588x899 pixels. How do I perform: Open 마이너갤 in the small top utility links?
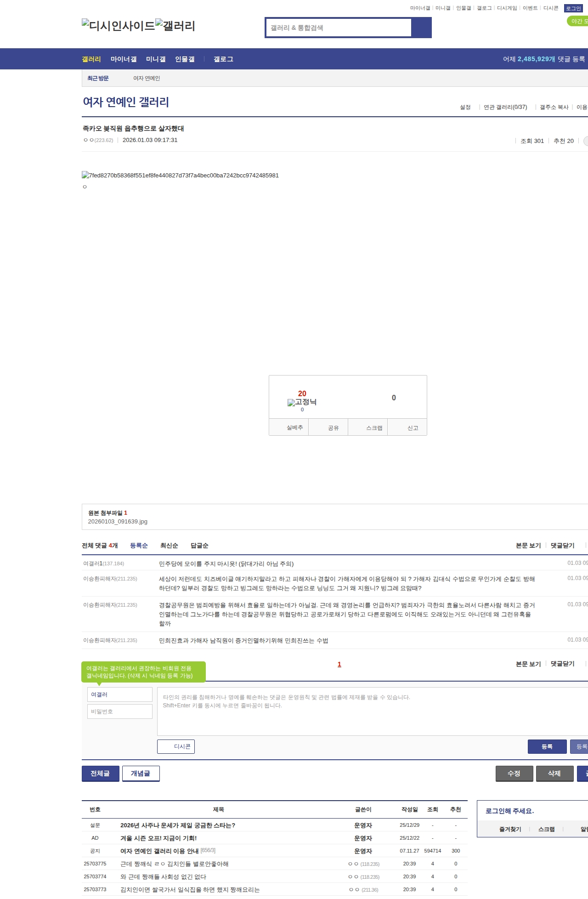click(x=420, y=8)
